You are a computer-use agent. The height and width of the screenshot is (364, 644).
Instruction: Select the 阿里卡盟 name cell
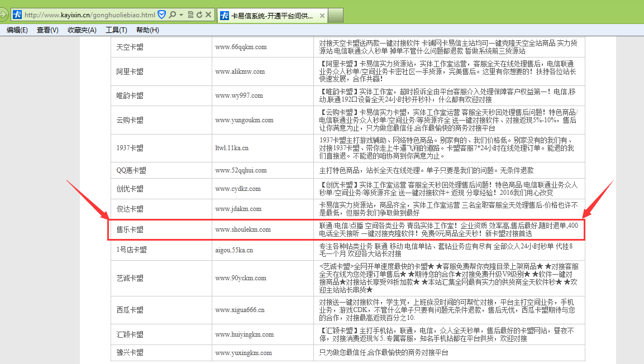[x=161, y=71]
